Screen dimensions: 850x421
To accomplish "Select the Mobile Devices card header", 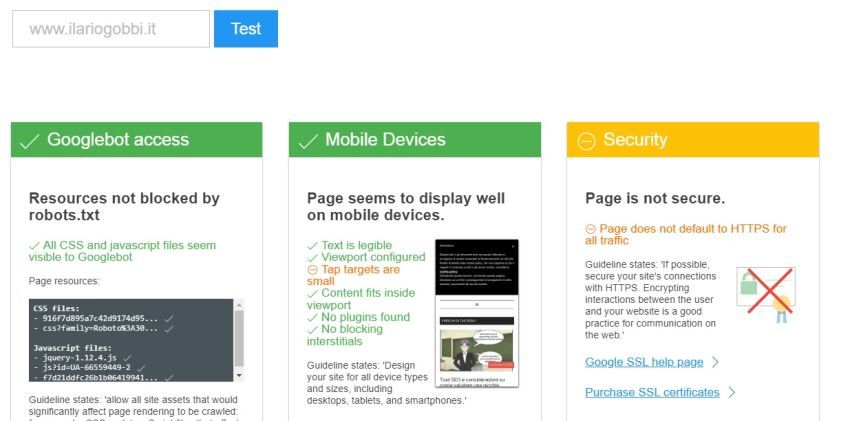I will tap(415, 140).
